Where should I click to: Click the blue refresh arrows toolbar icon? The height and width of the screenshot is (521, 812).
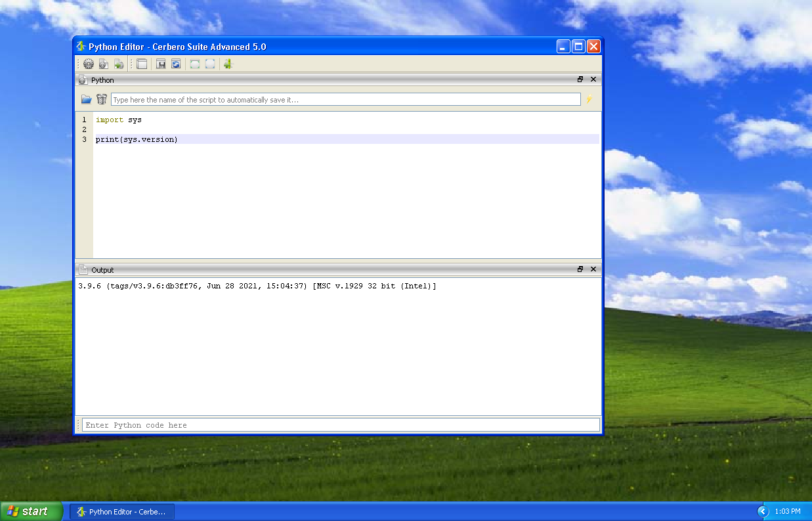click(x=176, y=64)
